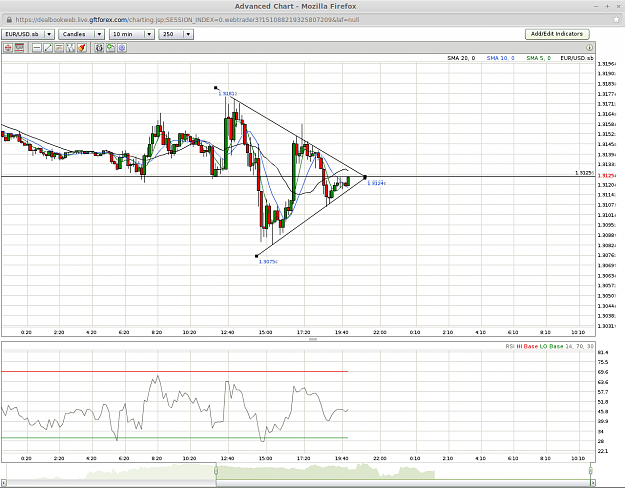
Task: Click the right handle of range navigator
Action: [591, 471]
